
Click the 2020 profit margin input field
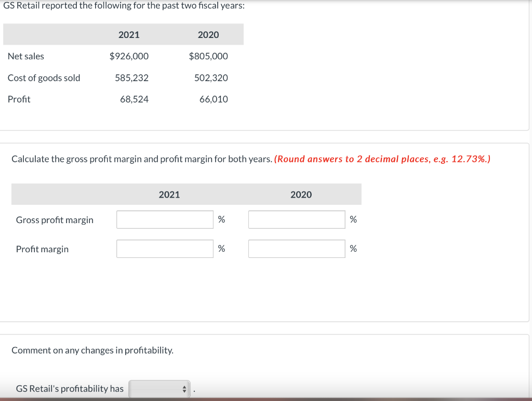(297, 249)
